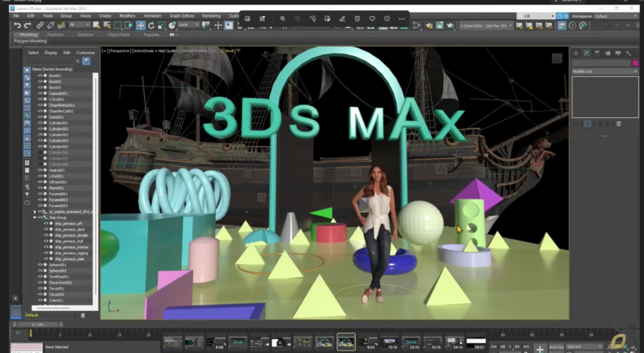
Task: Open the scene explorer Customize menu
Action: tap(86, 53)
